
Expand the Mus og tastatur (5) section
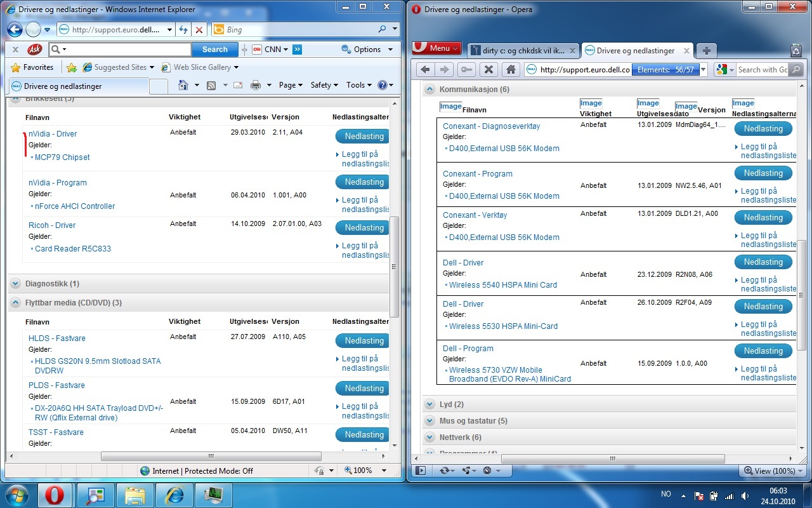[x=429, y=421]
